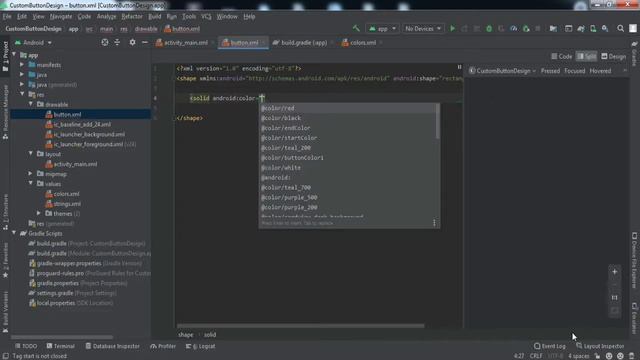
Task: Hide the project panel minus icon
Action: point(144,42)
